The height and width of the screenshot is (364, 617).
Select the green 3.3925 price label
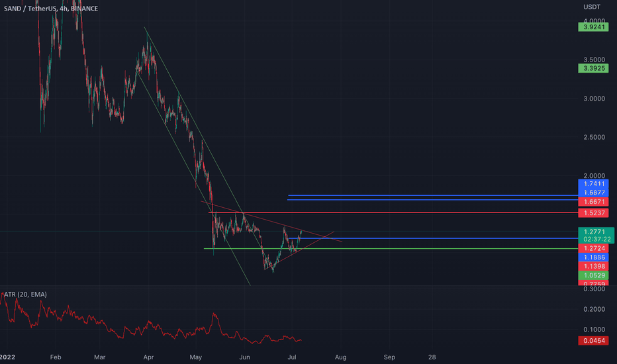(x=593, y=68)
